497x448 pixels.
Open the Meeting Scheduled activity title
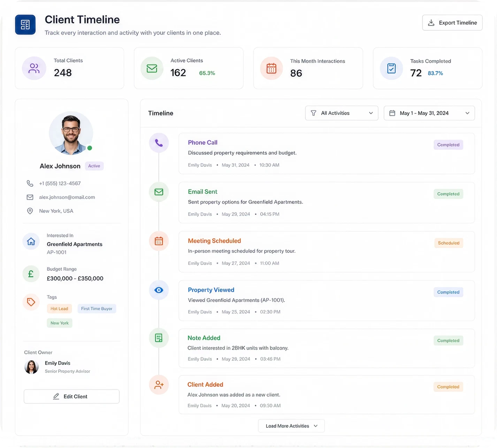[x=214, y=241]
